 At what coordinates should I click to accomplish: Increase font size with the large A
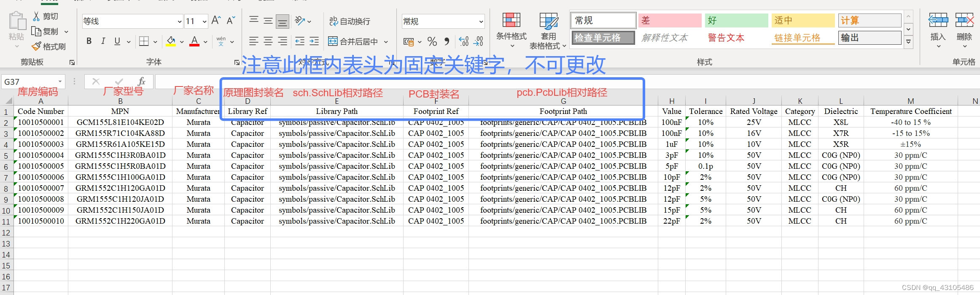[x=216, y=20]
